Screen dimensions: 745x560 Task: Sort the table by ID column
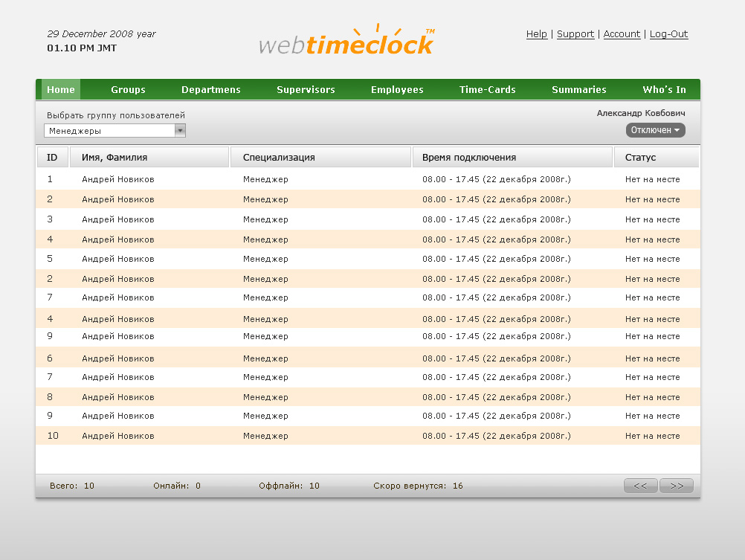[52, 157]
